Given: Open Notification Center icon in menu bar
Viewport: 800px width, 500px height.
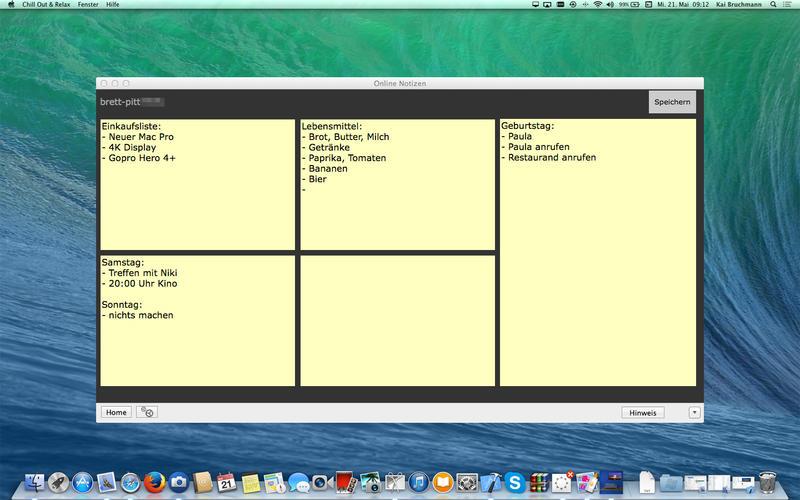Looking at the screenshot, I should click(x=788, y=4).
